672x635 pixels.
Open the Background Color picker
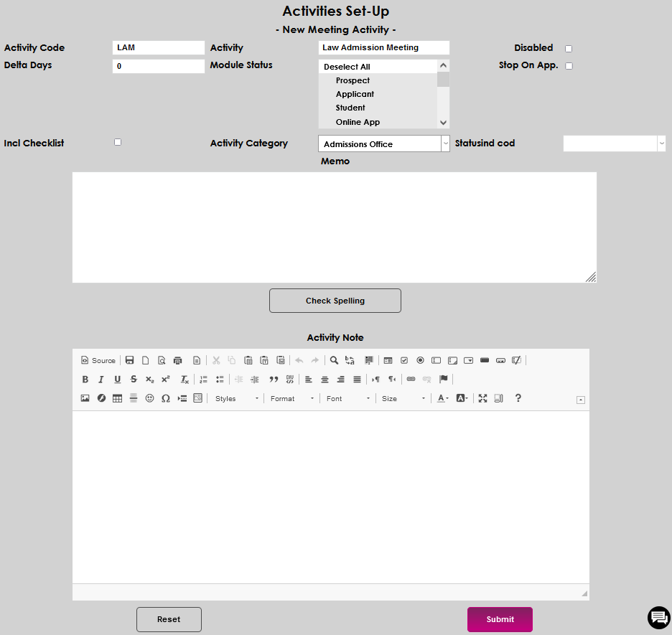tap(462, 398)
